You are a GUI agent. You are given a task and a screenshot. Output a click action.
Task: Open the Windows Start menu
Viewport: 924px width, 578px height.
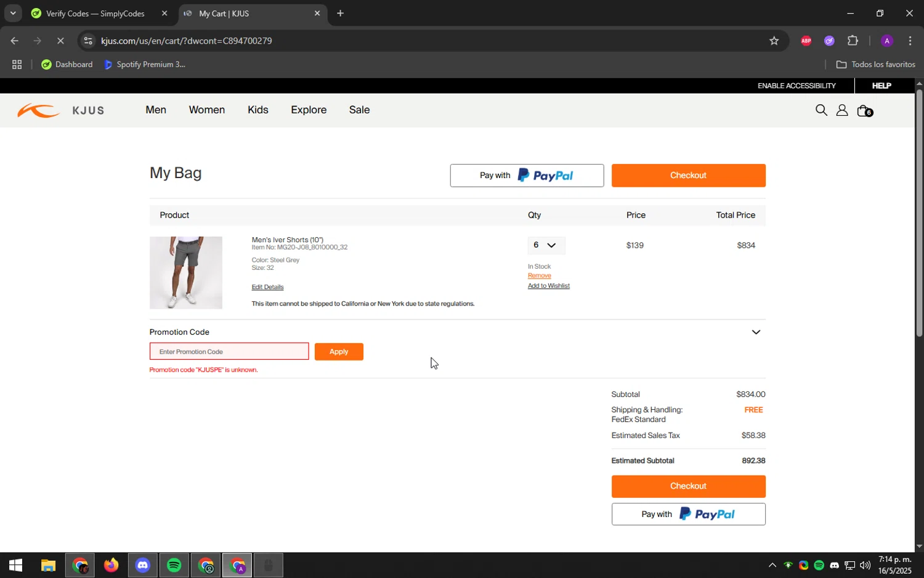pyautogui.click(x=15, y=565)
